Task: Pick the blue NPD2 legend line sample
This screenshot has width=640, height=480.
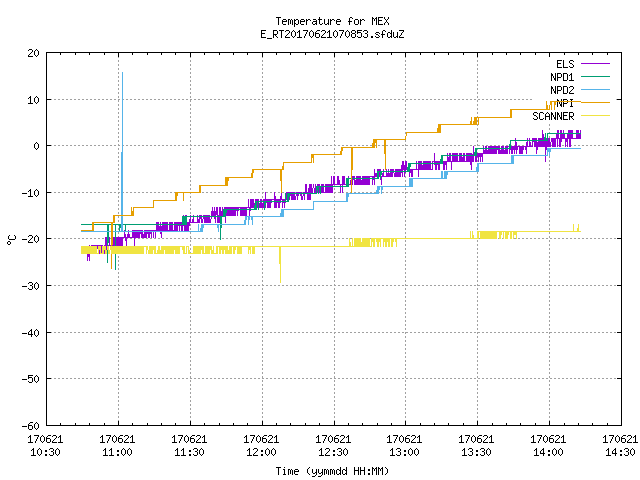Action: (595, 89)
